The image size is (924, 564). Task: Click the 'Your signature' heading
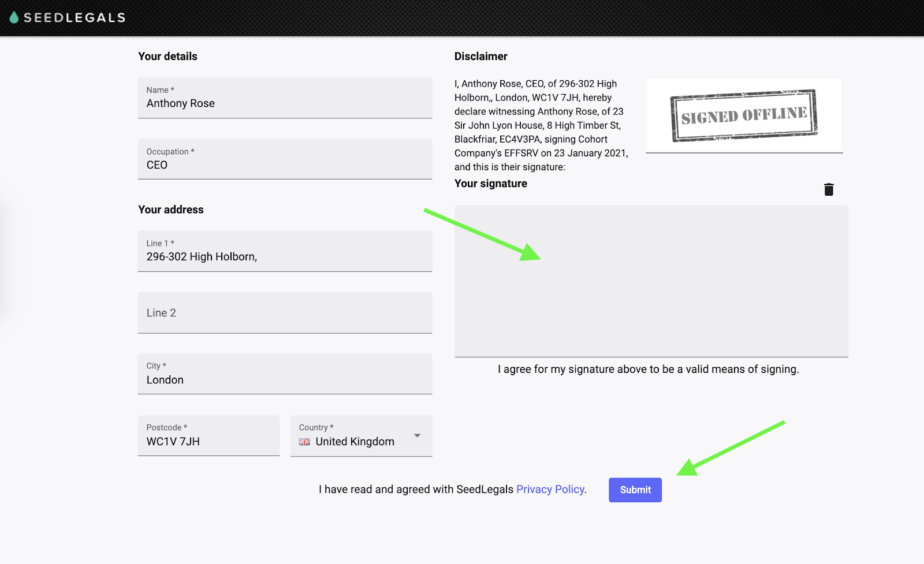click(490, 184)
